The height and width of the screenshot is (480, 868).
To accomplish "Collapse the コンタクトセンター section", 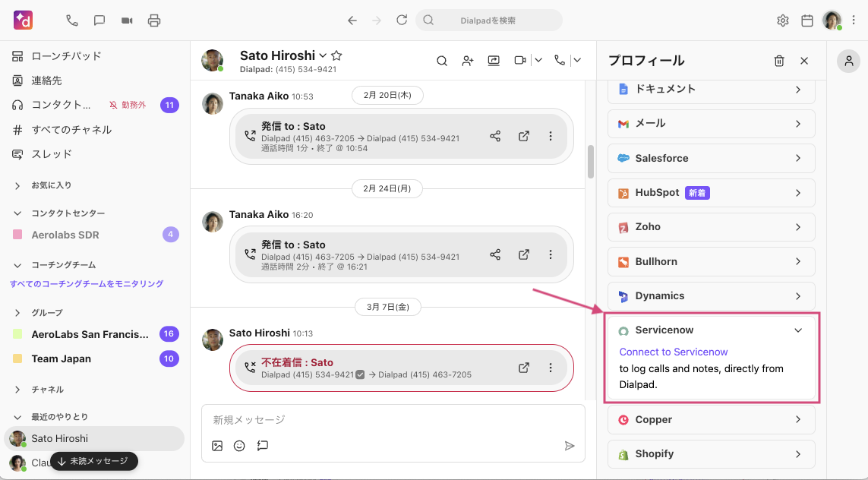I will point(17,213).
